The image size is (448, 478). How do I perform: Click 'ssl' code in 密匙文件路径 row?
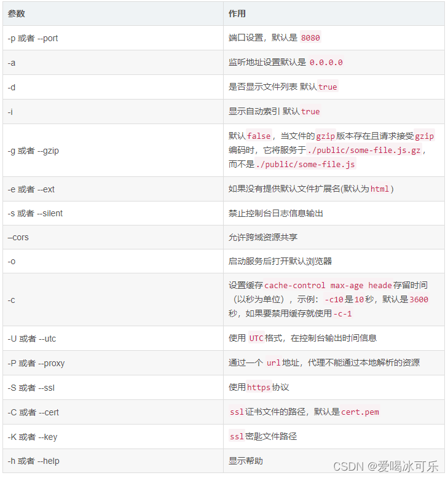[x=237, y=437]
